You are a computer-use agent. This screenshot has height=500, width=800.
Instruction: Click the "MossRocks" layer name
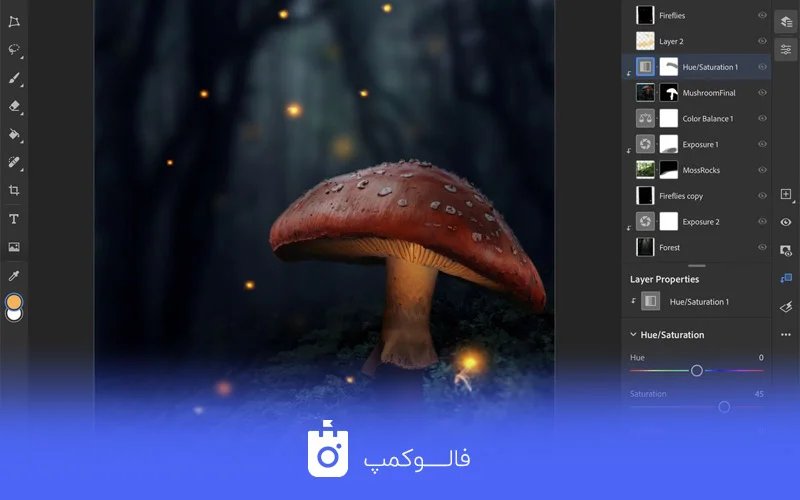[x=701, y=170]
